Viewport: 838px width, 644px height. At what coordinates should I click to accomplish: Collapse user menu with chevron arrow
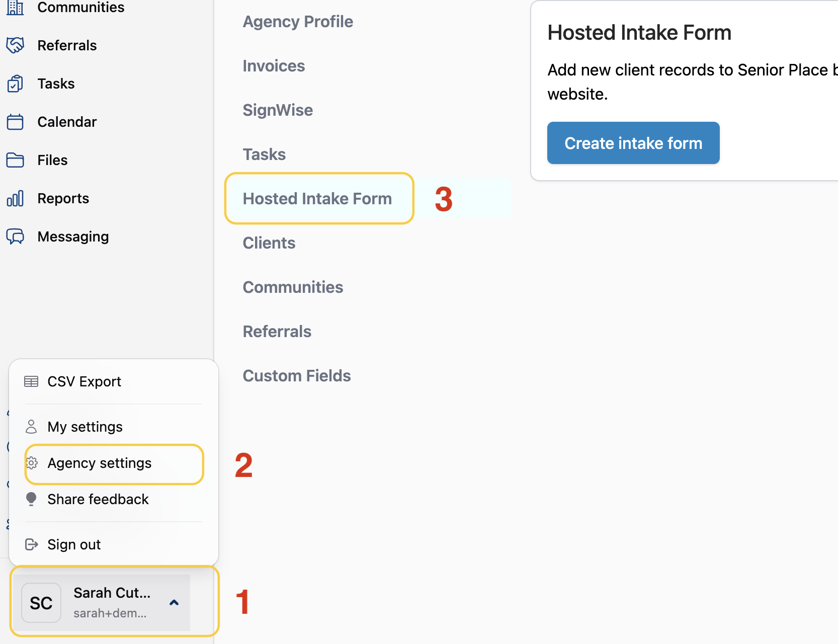(x=174, y=603)
